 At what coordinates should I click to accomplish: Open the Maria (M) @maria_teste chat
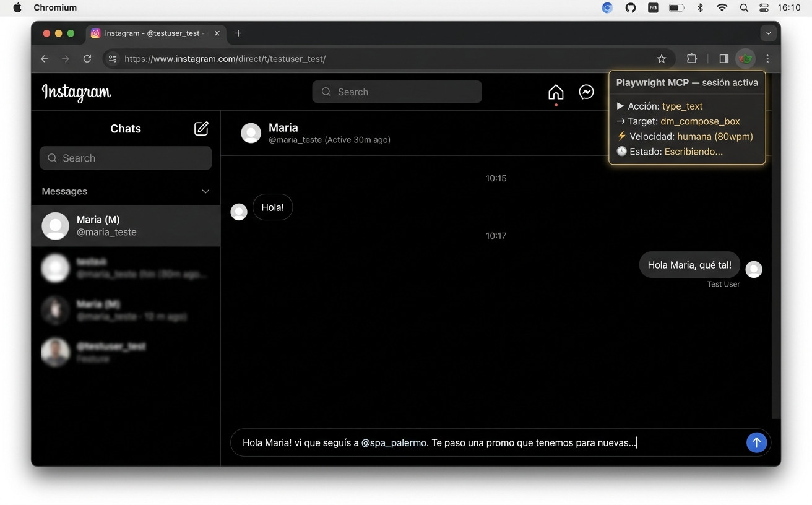click(x=126, y=226)
